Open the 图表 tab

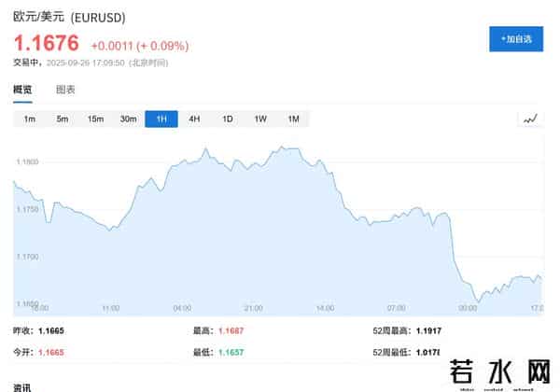pos(65,90)
